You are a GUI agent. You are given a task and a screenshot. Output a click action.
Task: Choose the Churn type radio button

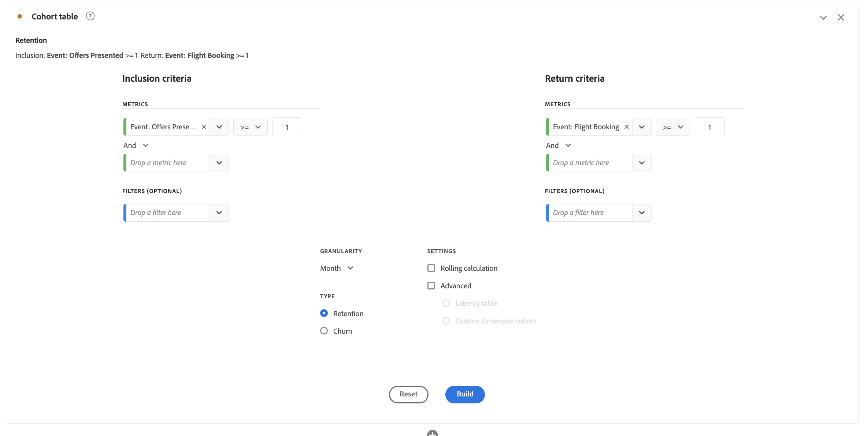tap(324, 331)
